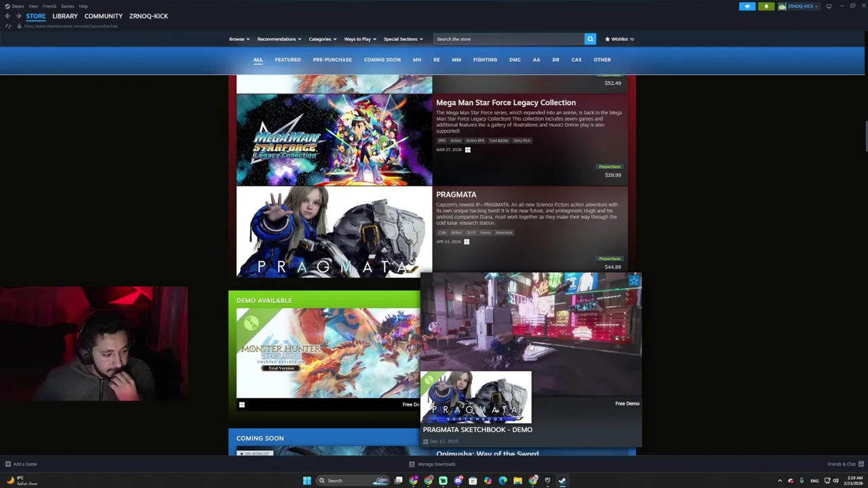Go back with the Steam back arrow
This screenshot has width=868, height=488.
(7, 16)
